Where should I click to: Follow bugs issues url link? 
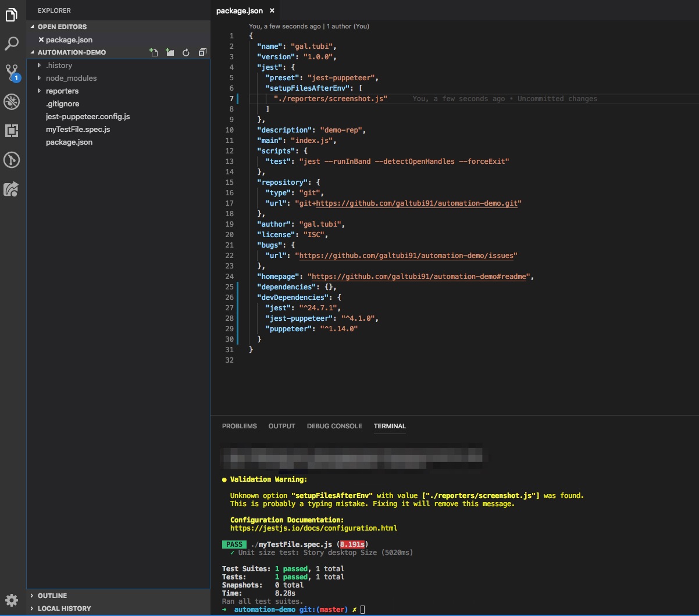(406, 256)
